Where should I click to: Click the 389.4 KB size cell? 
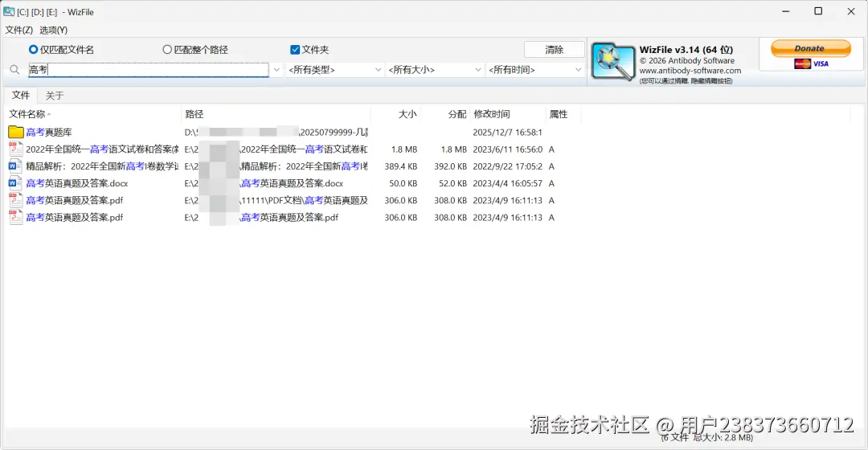click(x=401, y=166)
